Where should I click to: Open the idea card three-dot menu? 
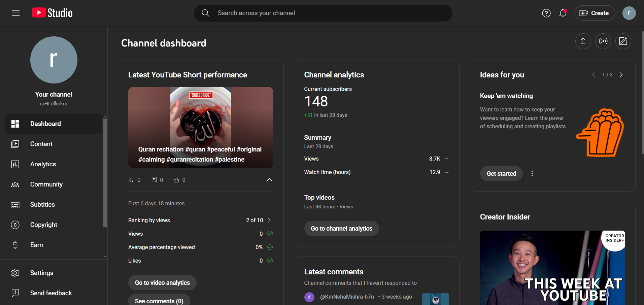[x=532, y=174]
